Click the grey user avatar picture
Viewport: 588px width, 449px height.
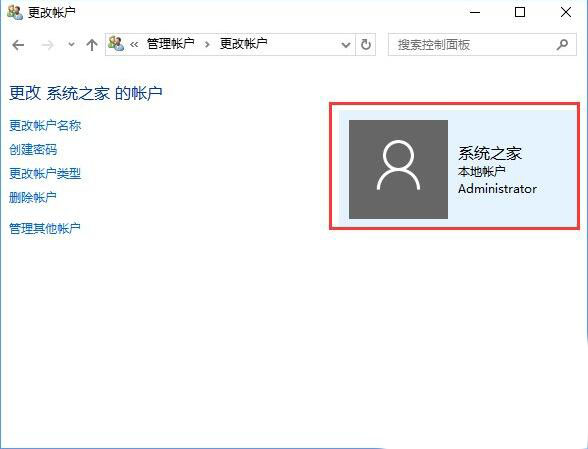point(398,169)
